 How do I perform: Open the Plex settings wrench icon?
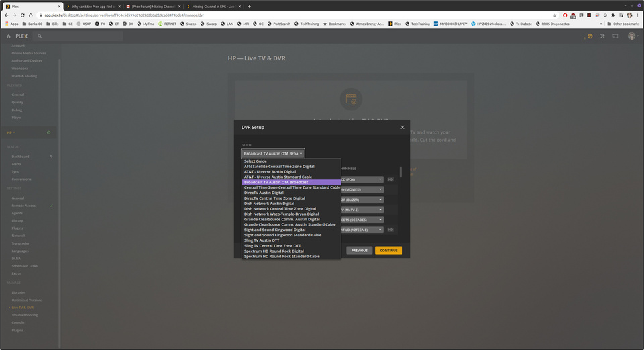click(602, 36)
